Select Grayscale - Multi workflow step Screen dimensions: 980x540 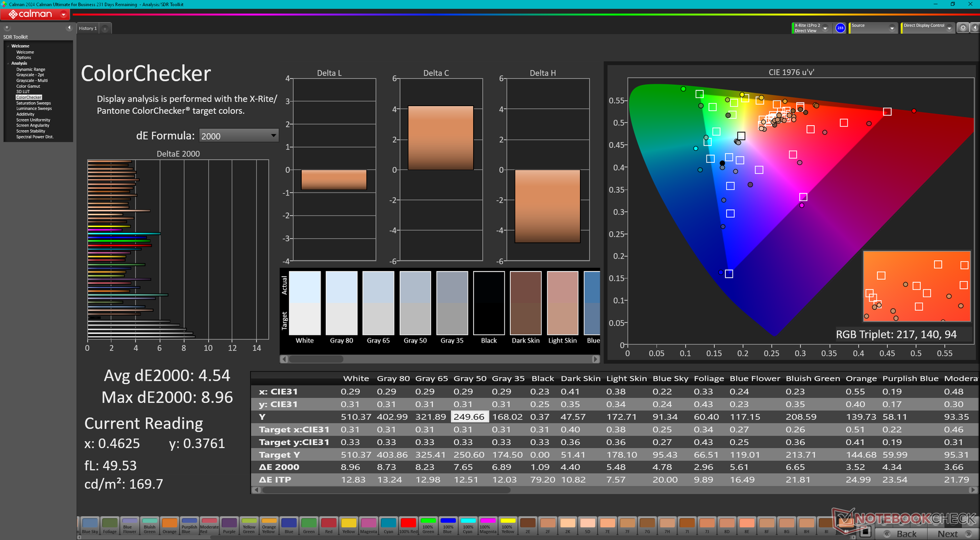coord(32,81)
